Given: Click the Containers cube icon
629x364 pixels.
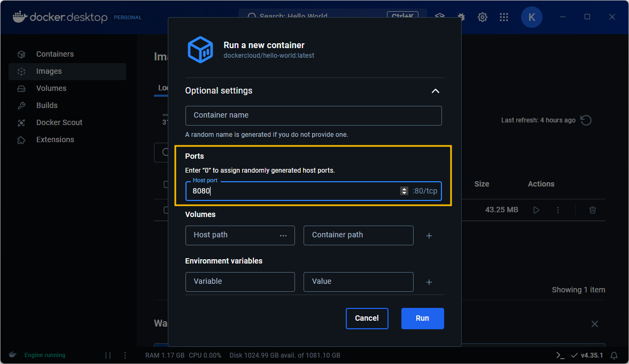Looking at the screenshot, I should [x=21, y=54].
